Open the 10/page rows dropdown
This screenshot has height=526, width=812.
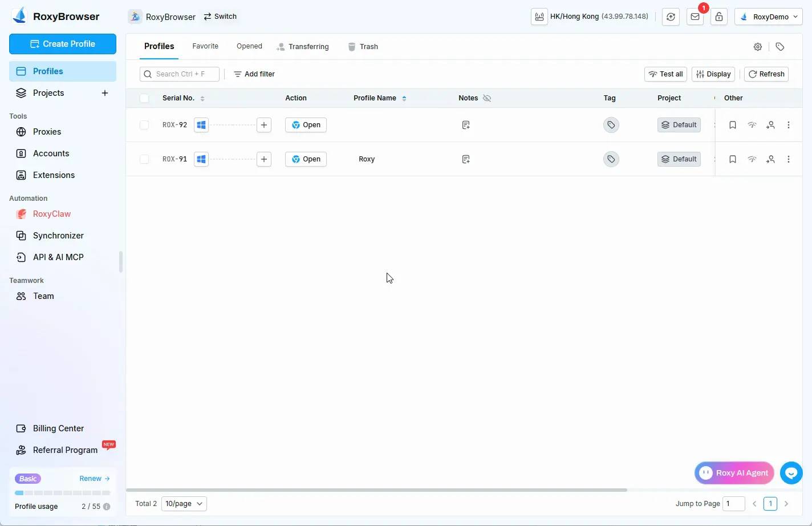coord(184,504)
